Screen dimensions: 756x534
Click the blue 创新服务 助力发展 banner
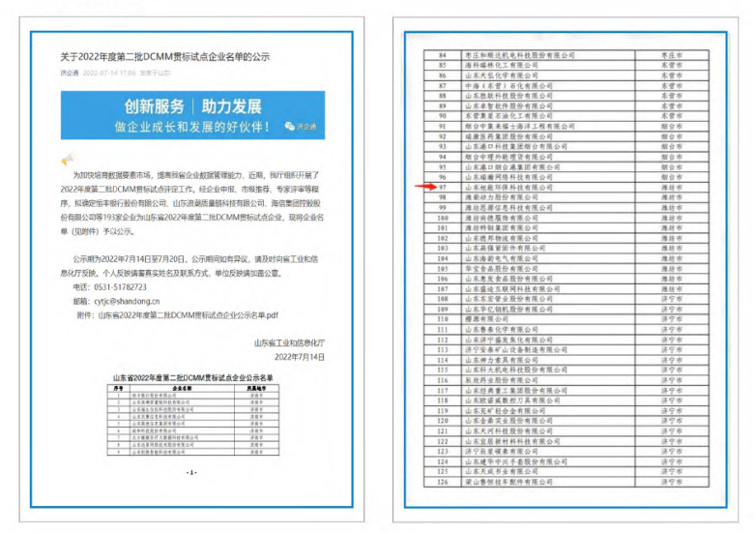tap(192, 116)
